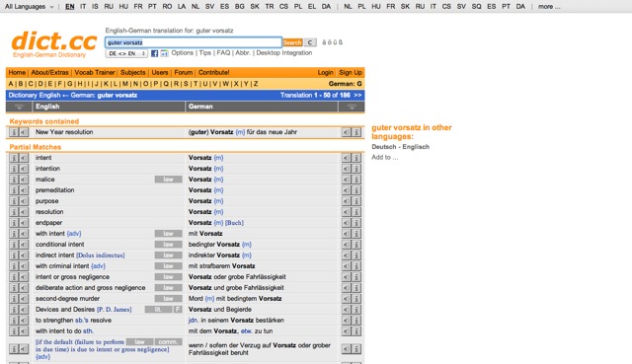Screen dimensions: 632x364
Task: Play German audio for '(guter) Vorsatz für das neue Jahr'
Action: point(346,132)
